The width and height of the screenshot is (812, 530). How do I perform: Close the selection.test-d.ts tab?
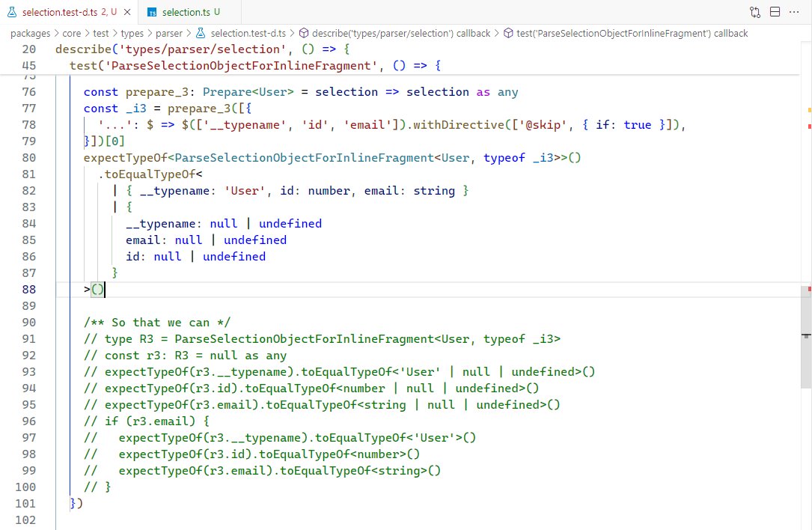pyautogui.click(x=127, y=12)
